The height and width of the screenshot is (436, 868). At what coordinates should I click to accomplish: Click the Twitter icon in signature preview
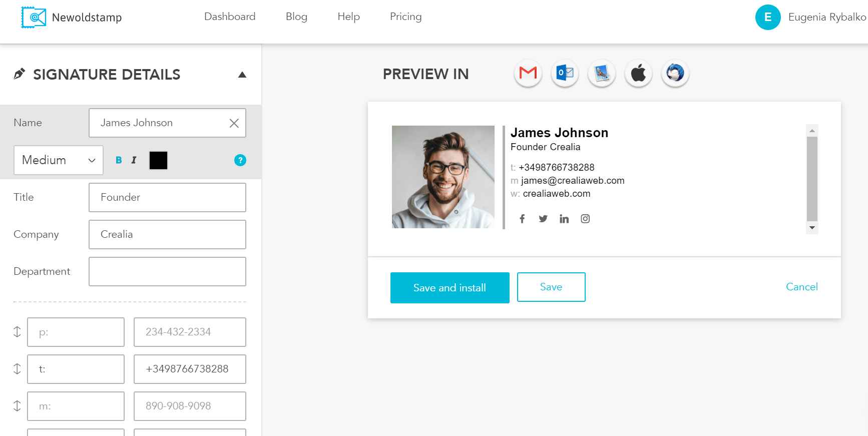pyautogui.click(x=543, y=219)
